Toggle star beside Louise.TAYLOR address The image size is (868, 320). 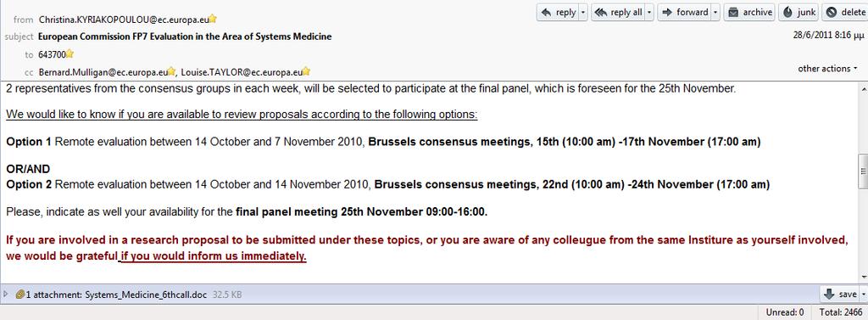(306, 71)
